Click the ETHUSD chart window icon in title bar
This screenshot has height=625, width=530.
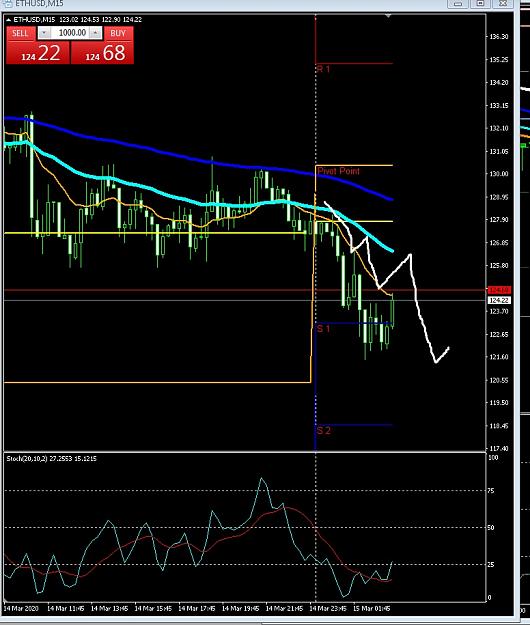click(x=7, y=3)
